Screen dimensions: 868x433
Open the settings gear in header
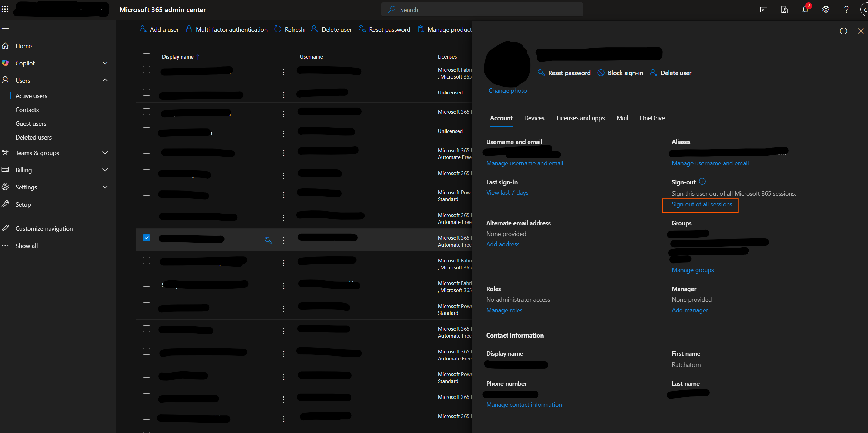826,10
